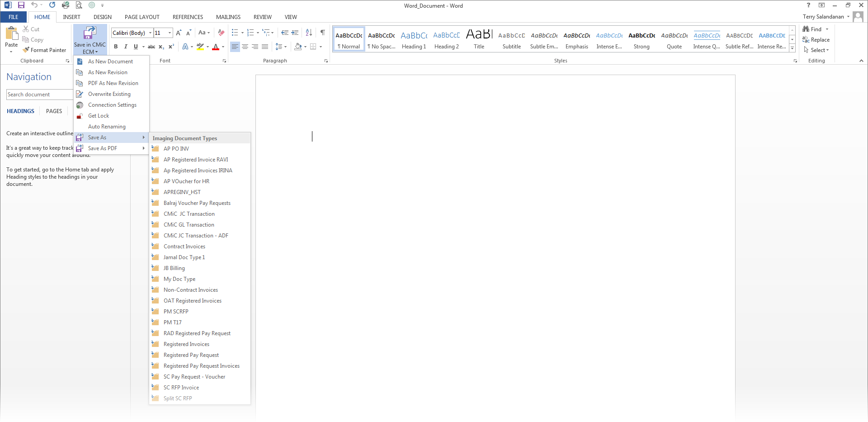Apply bold formatting
Viewport: 868px width, 422px height.
[x=116, y=46]
